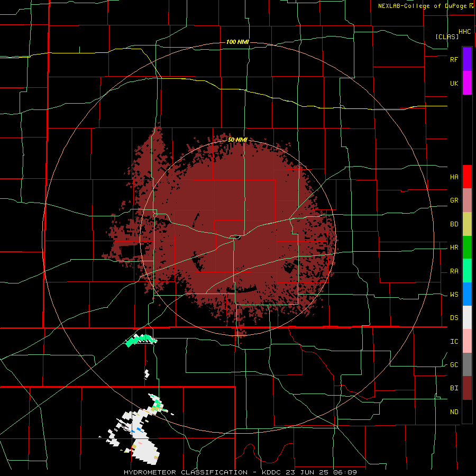Click the RF legend label
476x476 pixels.
click(x=454, y=59)
